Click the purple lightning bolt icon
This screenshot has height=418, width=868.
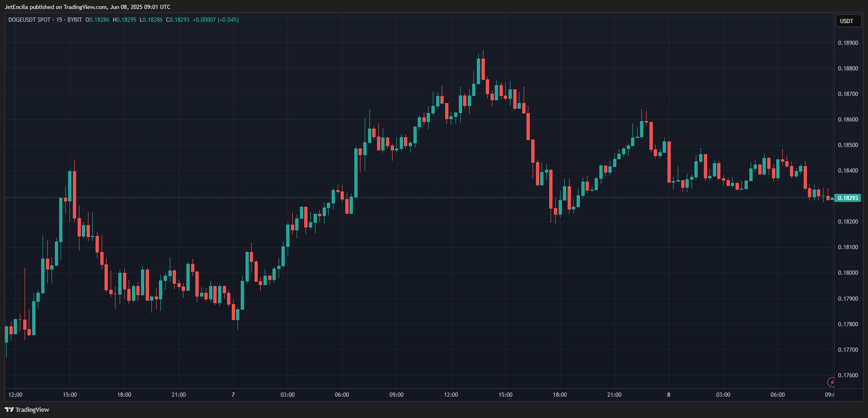tap(831, 382)
